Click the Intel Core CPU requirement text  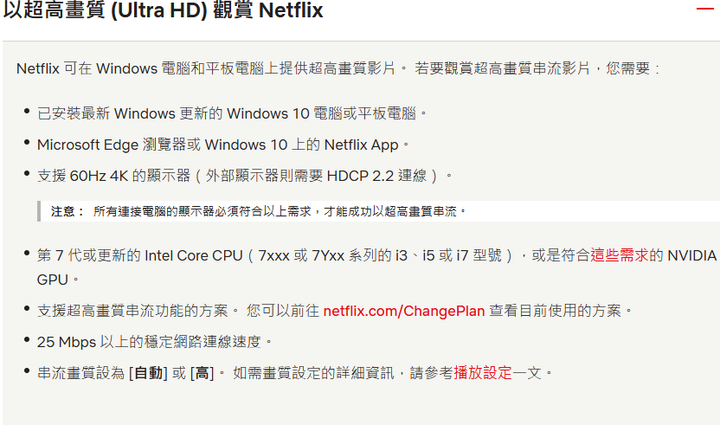click(x=193, y=255)
